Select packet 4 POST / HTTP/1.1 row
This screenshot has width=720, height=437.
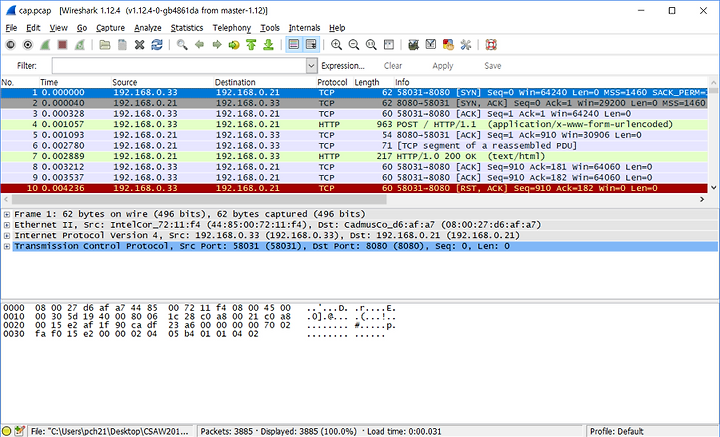pyautogui.click(x=354, y=124)
